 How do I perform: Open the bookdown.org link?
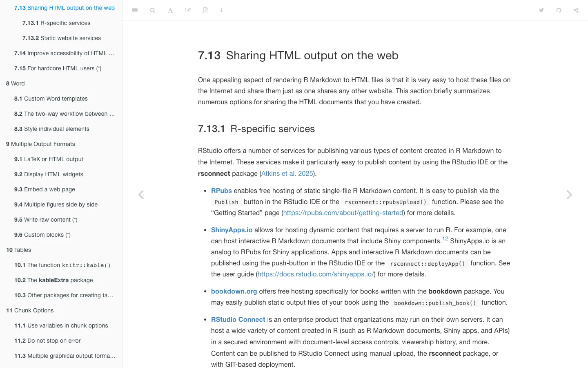point(234,291)
